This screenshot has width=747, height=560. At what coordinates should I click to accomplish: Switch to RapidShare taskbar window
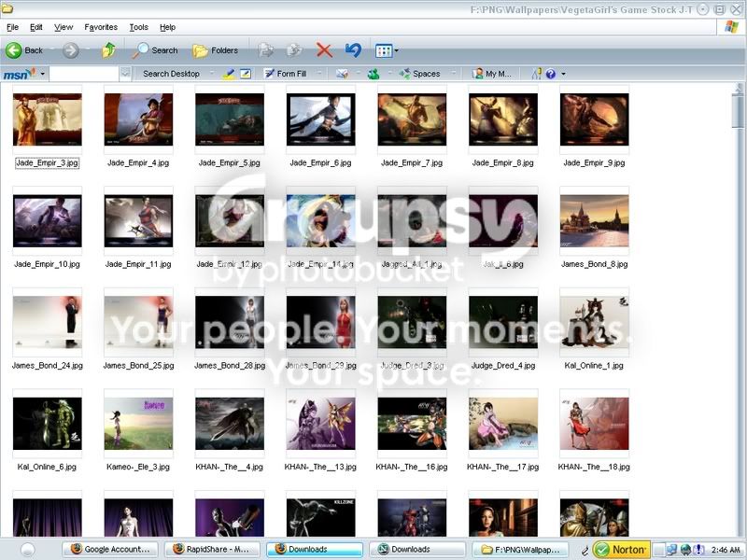click(x=213, y=550)
